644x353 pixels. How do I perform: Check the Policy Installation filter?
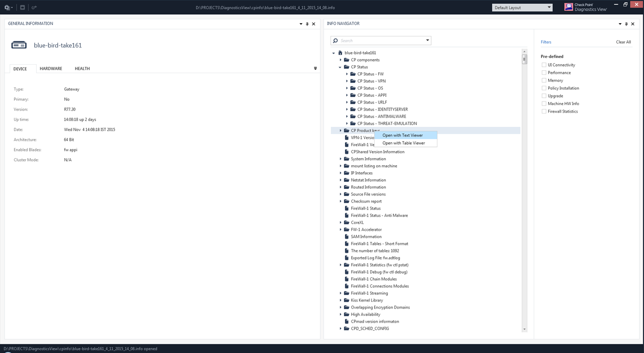pyautogui.click(x=544, y=88)
